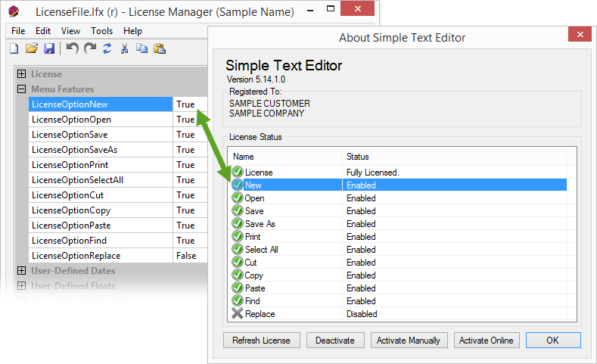Open the Help menu
This screenshot has width=597, height=364.
(x=132, y=31)
